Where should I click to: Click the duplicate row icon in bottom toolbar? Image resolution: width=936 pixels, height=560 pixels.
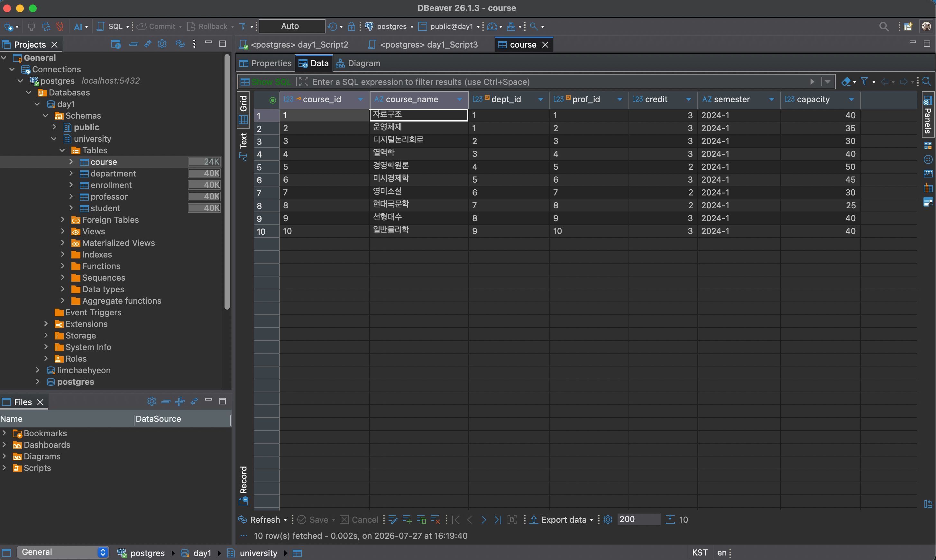coord(421,519)
